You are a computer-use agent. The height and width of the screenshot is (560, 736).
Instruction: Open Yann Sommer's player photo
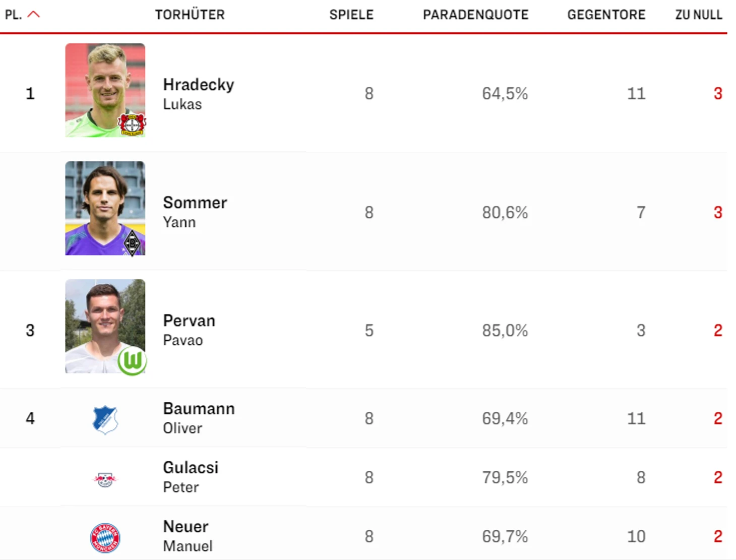click(x=105, y=208)
